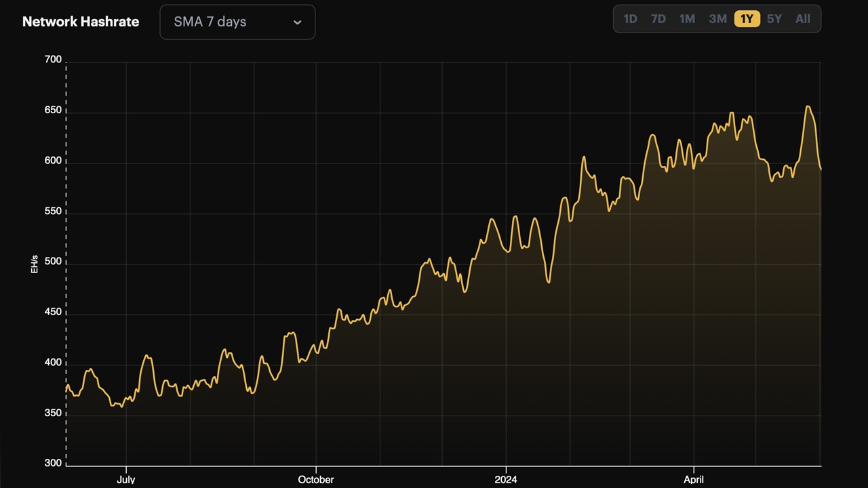
Task: Click the April label on the x-axis
Action: (x=693, y=479)
